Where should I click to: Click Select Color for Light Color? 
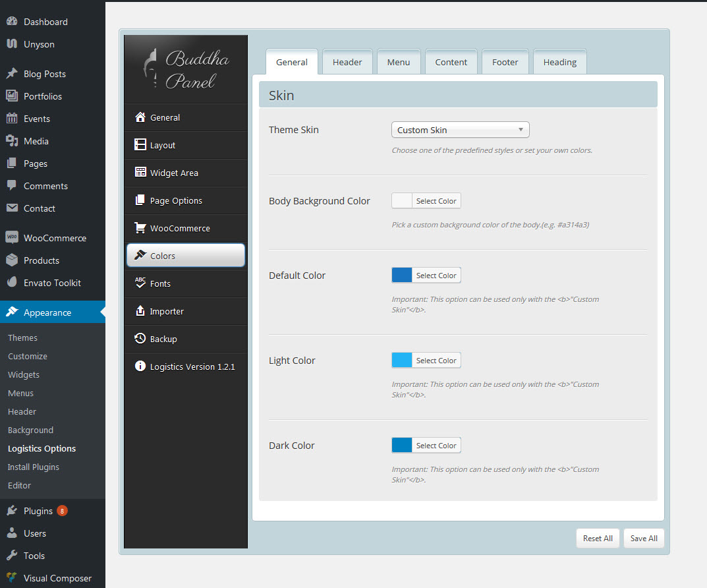pos(436,361)
